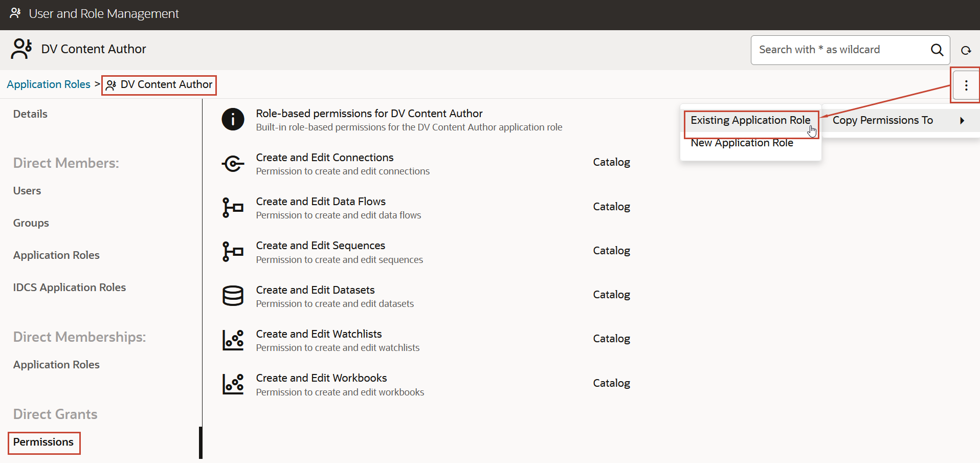
Task: Open the Application Roles breadcrumb link
Action: 48,84
